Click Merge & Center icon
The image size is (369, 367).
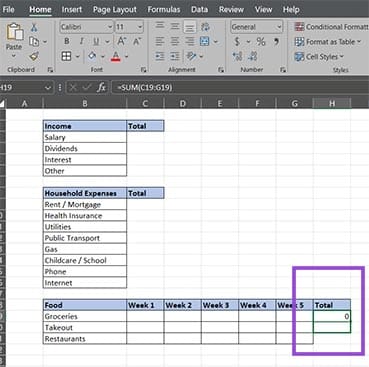(204, 41)
